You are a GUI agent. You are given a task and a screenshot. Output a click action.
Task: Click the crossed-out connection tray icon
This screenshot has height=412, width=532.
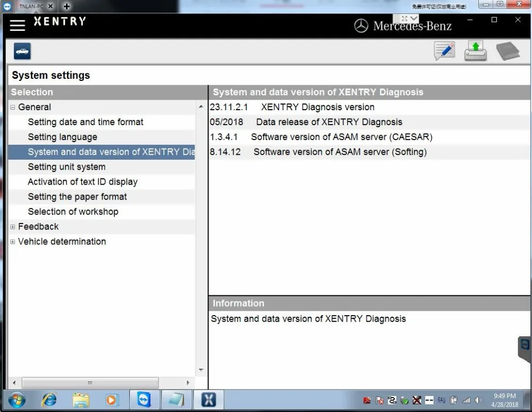(x=417, y=401)
